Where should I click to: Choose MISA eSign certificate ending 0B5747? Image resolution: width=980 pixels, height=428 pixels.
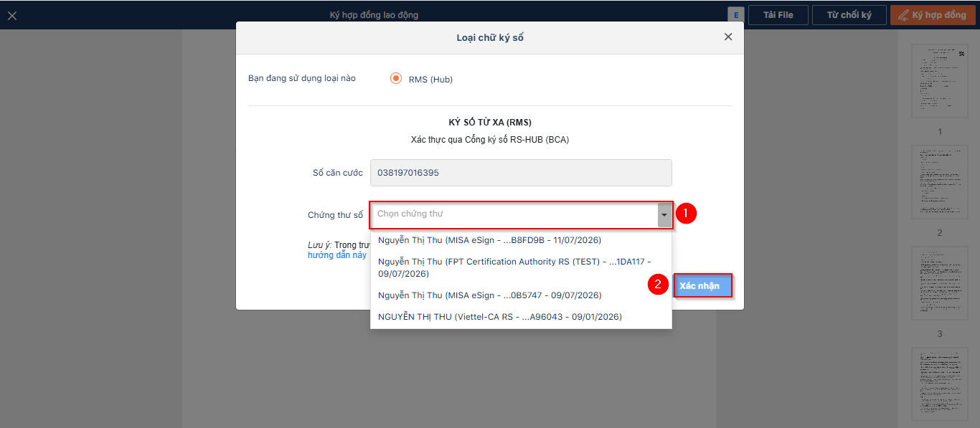pos(489,295)
